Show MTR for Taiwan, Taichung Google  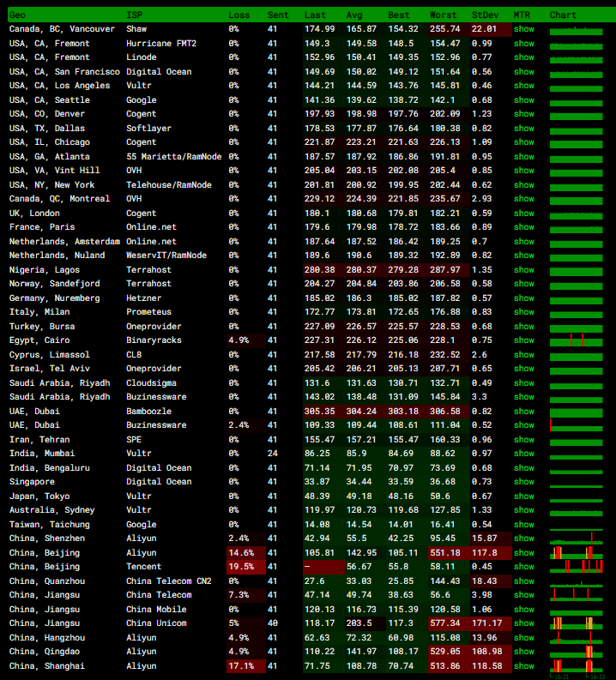[x=523, y=524]
